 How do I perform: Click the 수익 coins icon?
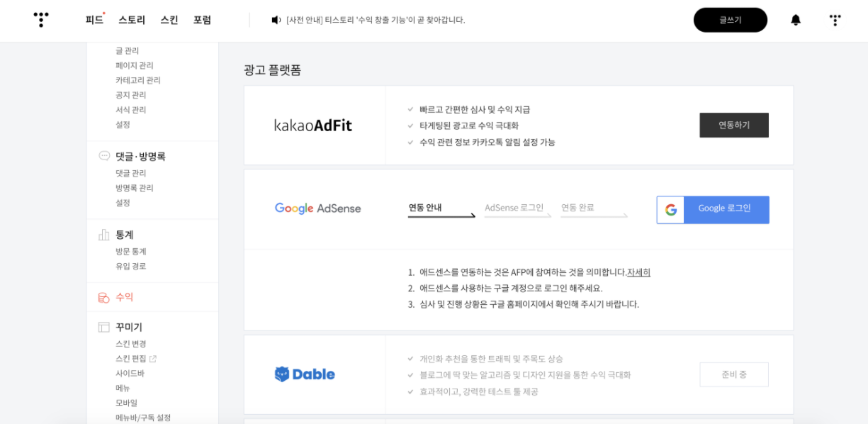(104, 297)
